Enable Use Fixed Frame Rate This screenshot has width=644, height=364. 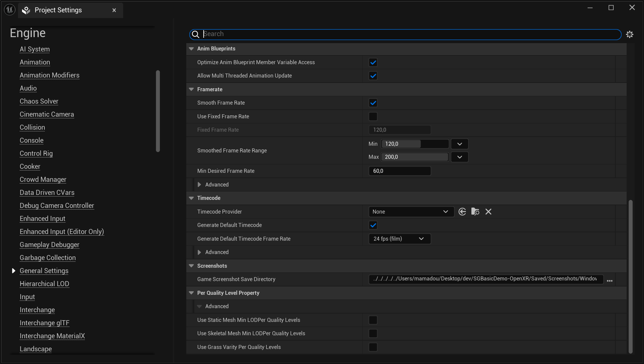tap(373, 116)
